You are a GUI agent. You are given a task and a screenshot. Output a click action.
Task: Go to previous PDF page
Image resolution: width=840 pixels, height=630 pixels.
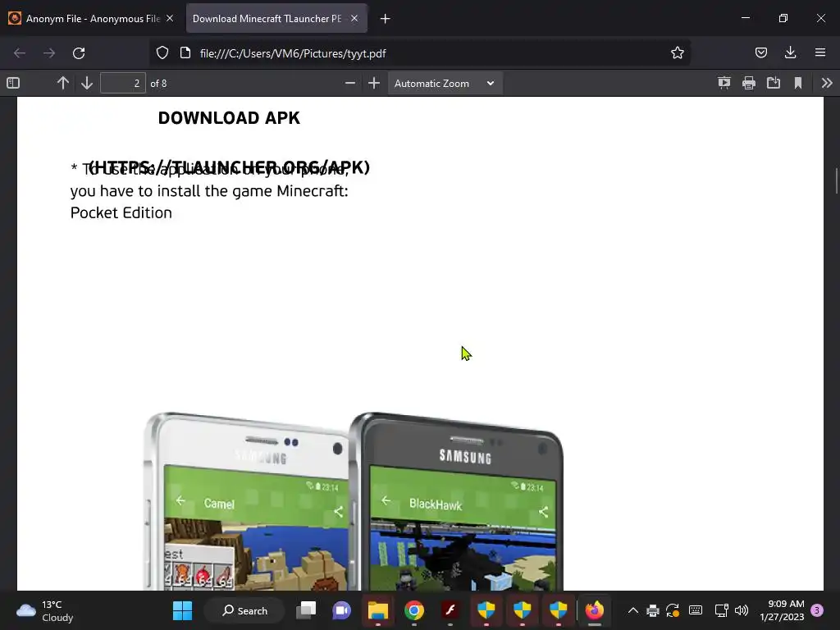(x=62, y=83)
